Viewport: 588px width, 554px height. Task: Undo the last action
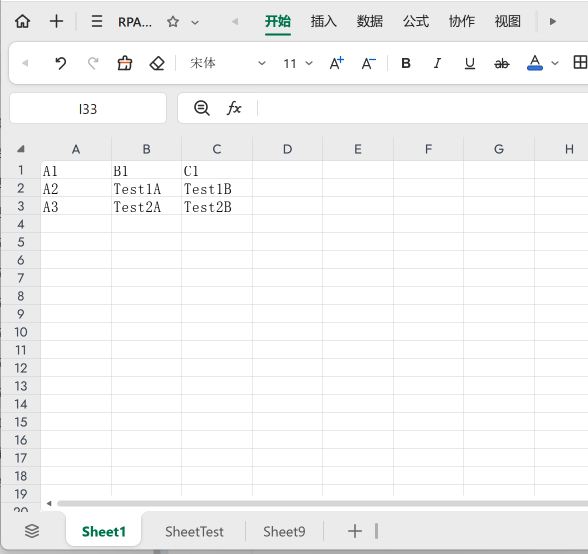pos(60,63)
